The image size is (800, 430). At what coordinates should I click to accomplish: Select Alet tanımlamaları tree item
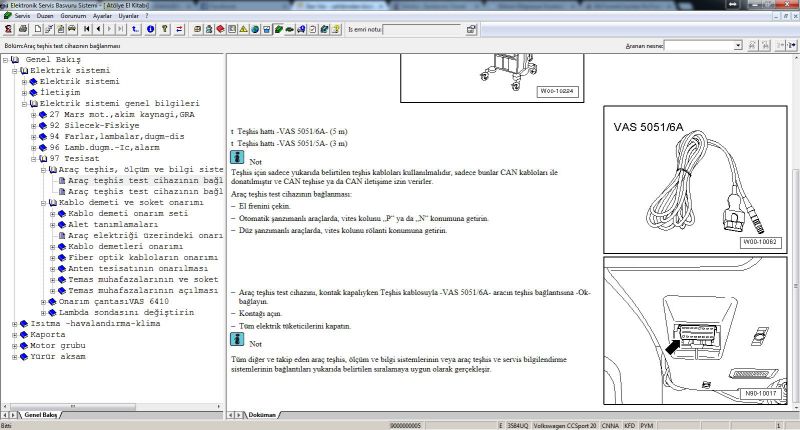[113, 224]
